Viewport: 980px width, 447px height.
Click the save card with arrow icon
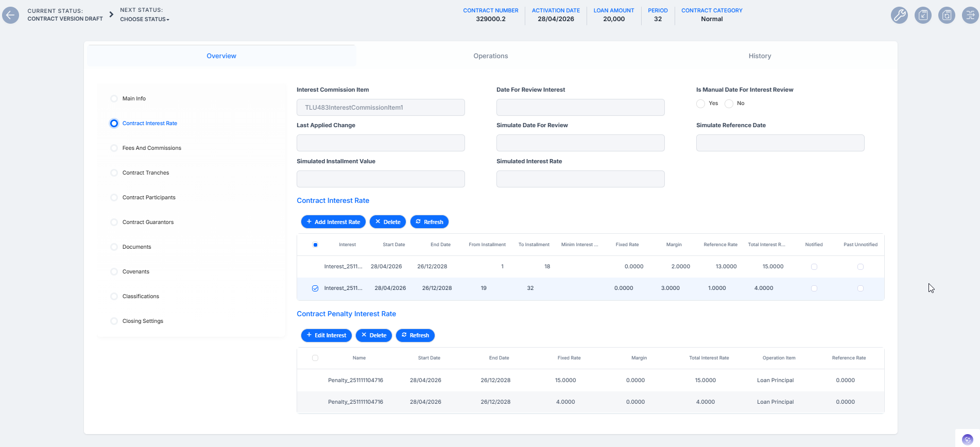point(923,15)
